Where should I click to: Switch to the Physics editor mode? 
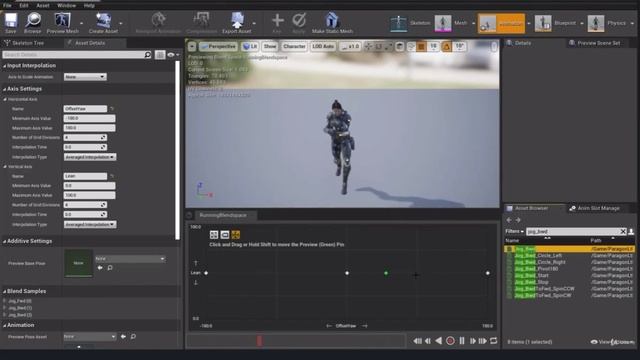pyautogui.click(x=607, y=23)
